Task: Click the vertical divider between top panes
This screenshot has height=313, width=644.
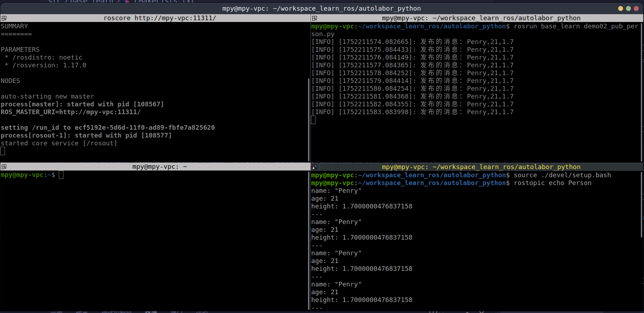Action: pyautogui.click(x=310, y=89)
